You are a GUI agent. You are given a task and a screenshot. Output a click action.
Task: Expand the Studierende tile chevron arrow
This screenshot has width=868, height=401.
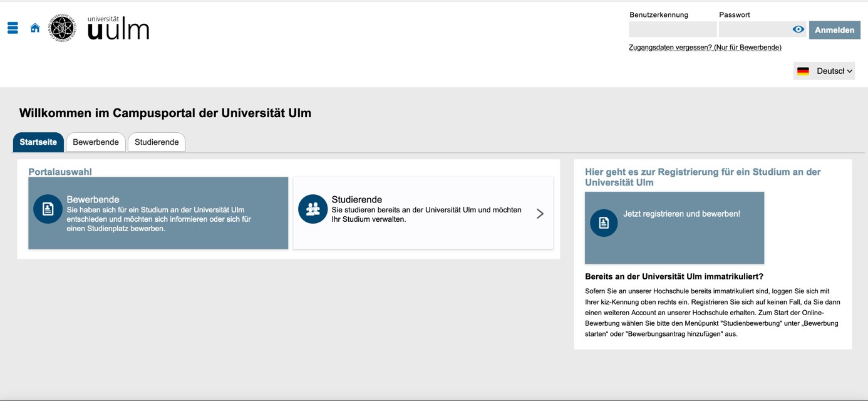pyautogui.click(x=540, y=214)
